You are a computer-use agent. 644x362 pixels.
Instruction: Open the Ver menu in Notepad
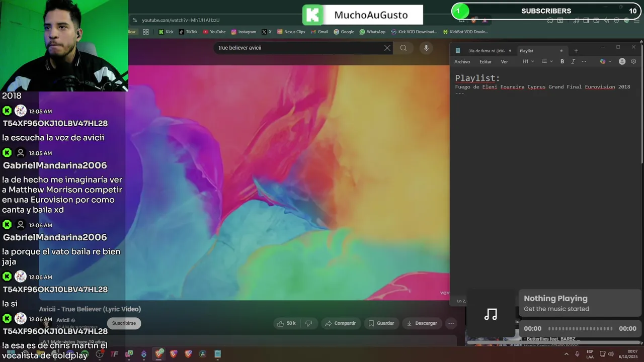point(504,62)
